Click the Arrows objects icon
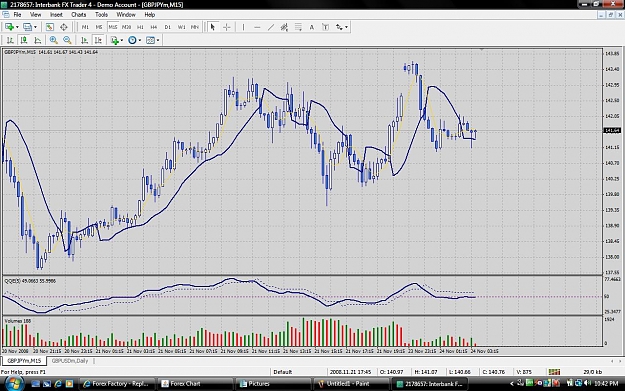The width and height of the screenshot is (625, 391). (339, 27)
